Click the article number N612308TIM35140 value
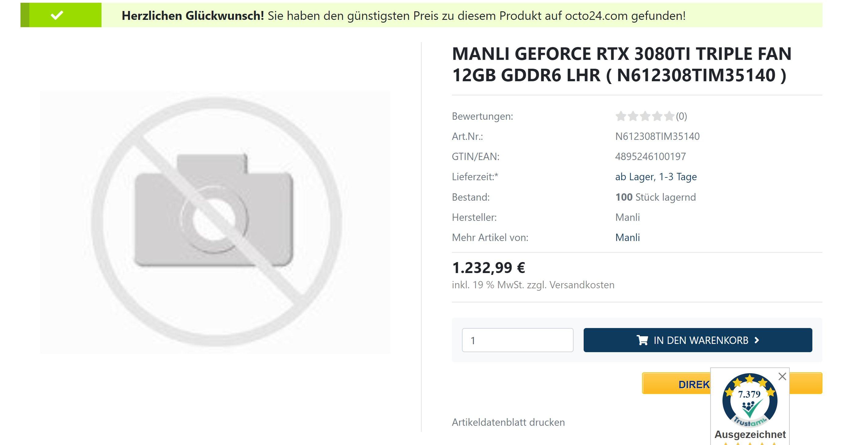 [x=657, y=136]
